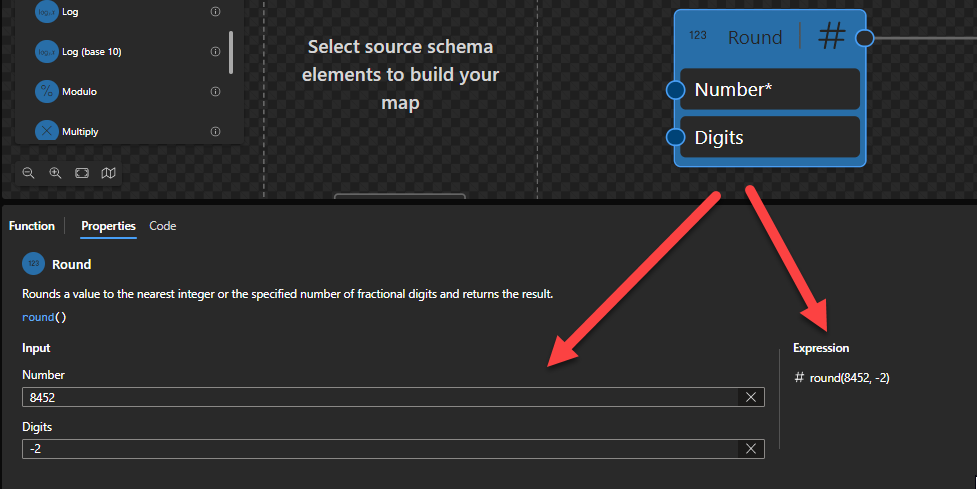
Task: Clear the Number input value
Action: [751, 397]
